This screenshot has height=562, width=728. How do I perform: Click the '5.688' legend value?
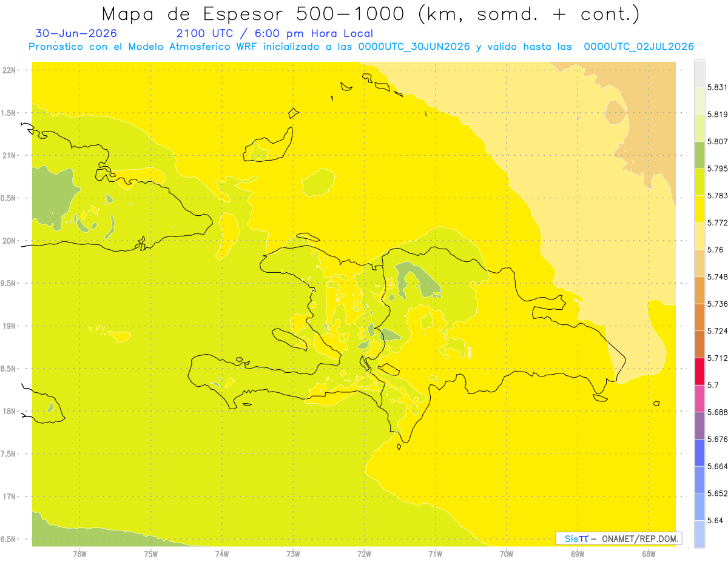tap(718, 412)
